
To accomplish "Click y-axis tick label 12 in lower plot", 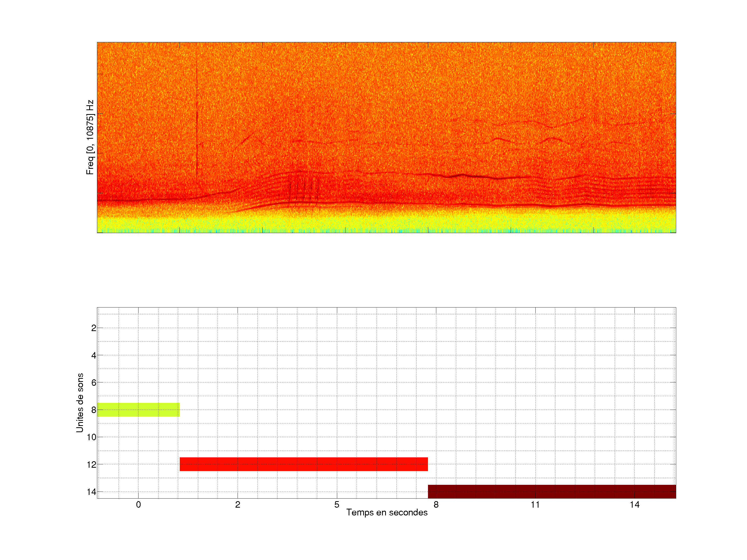I will tap(92, 465).
